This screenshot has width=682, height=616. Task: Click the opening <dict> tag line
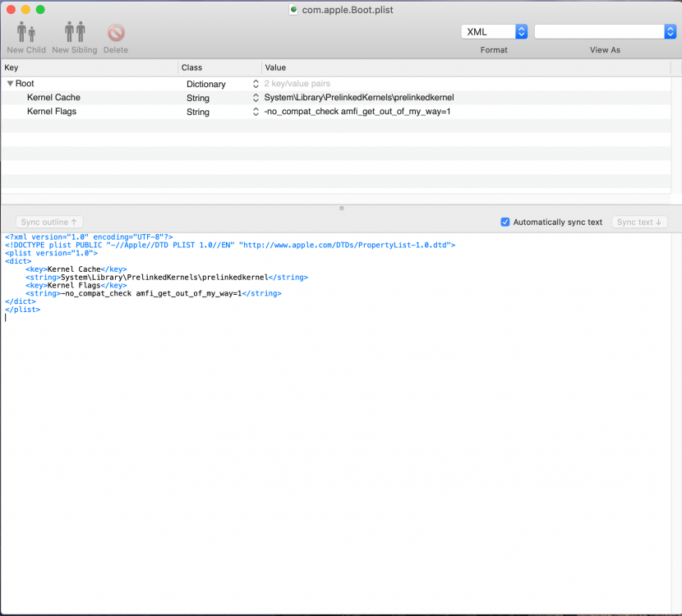(18, 261)
